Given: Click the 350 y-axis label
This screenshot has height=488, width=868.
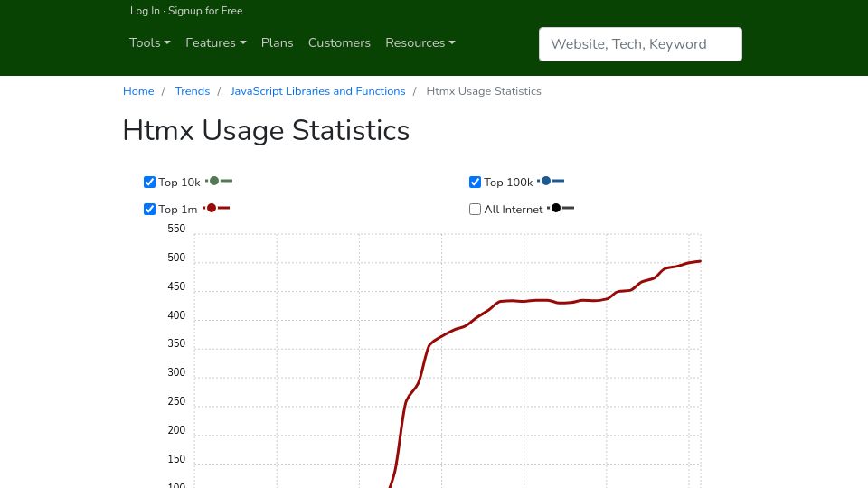Looking at the screenshot, I should tap(176, 343).
